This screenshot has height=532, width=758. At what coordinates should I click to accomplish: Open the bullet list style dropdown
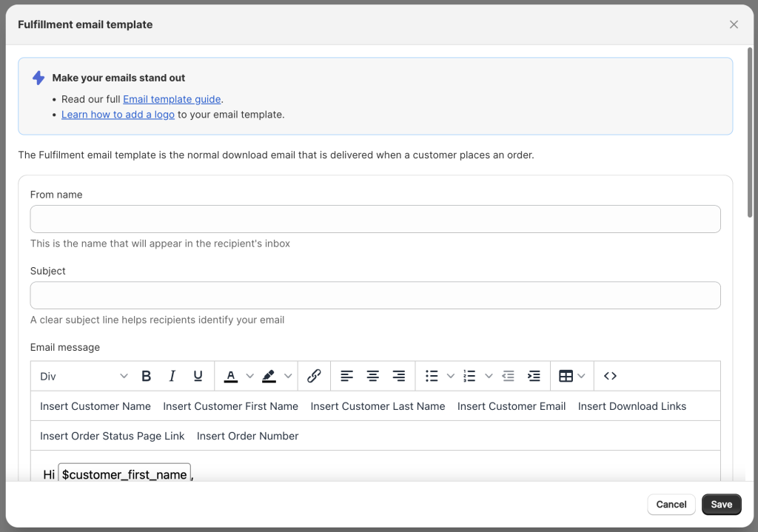(451, 376)
